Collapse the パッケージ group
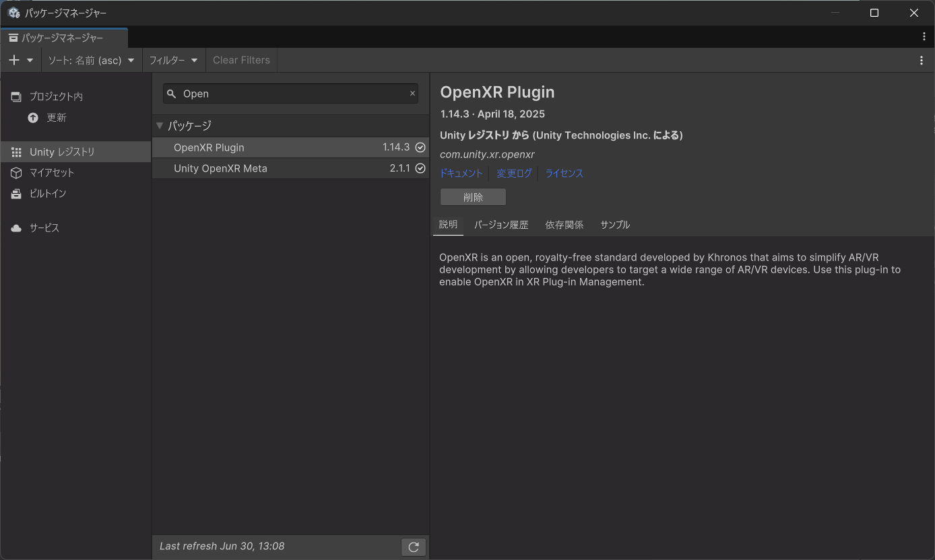 click(x=160, y=126)
